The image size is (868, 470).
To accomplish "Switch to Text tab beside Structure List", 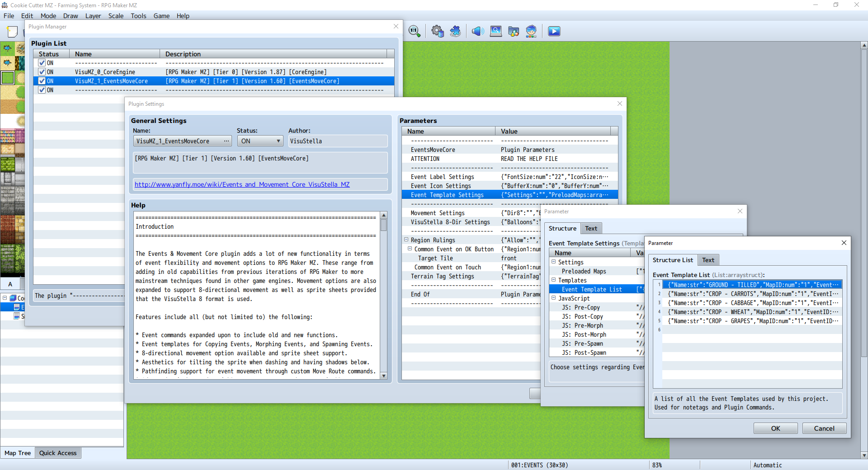I will tap(708, 260).
